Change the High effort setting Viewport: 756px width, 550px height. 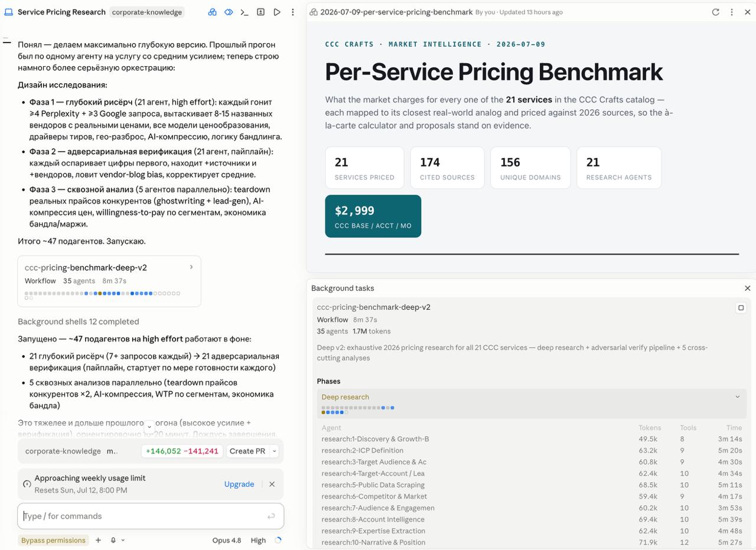tap(258, 540)
